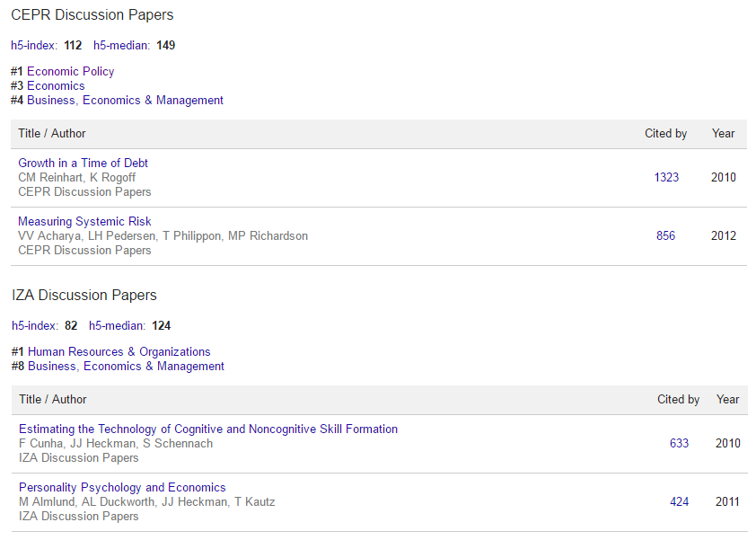
Task: Click CEPR table's Title / Author header
Action: pyautogui.click(x=52, y=134)
